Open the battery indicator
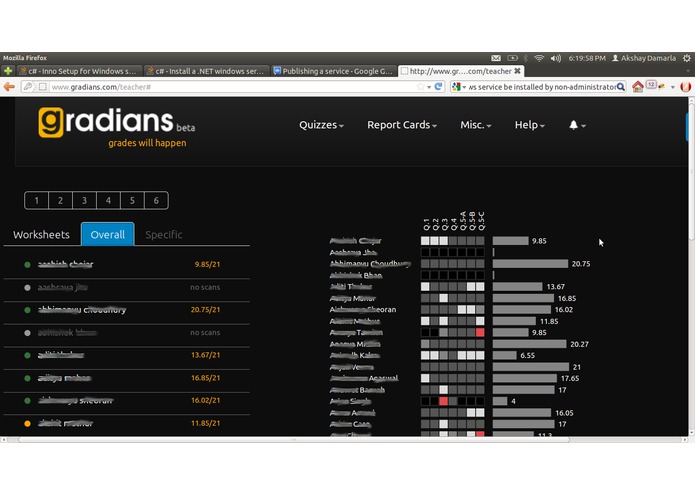Viewport: 695px width, 494px height. click(x=512, y=58)
